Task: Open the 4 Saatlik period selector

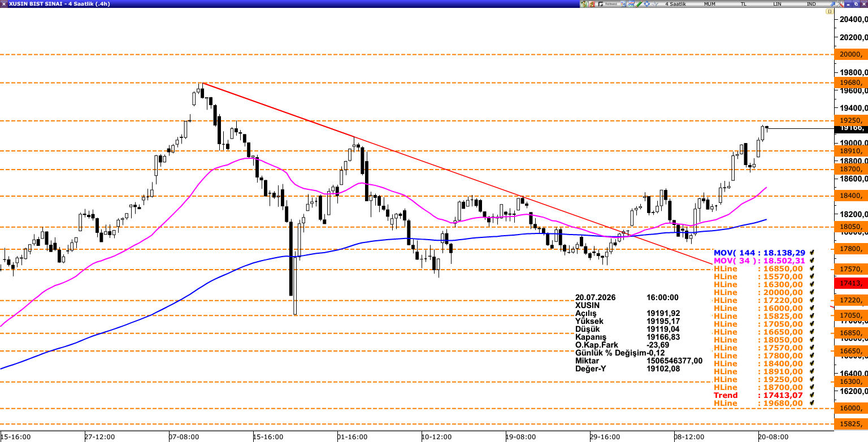Action: (675, 4)
